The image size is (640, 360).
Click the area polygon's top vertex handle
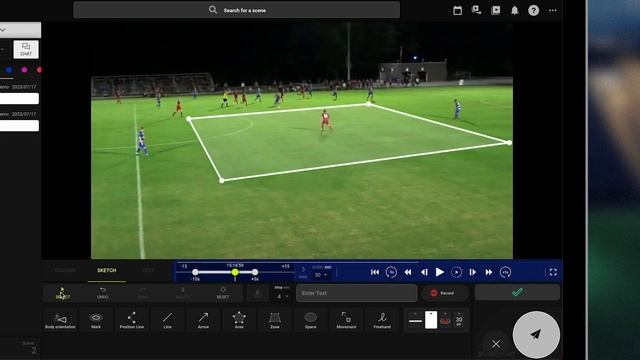point(369,104)
